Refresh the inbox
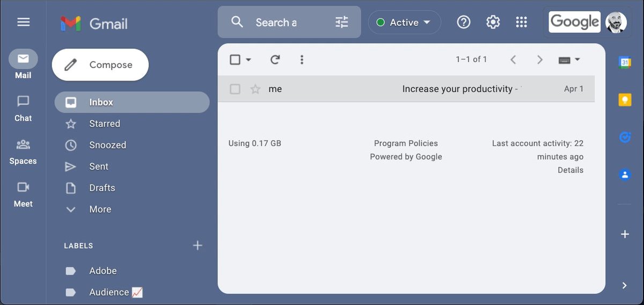Image resolution: width=644 pixels, height=305 pixels. 275,60
